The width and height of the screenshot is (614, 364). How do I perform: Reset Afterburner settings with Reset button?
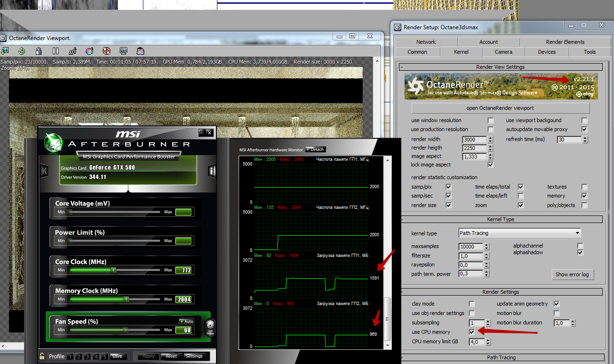(171, 356)
